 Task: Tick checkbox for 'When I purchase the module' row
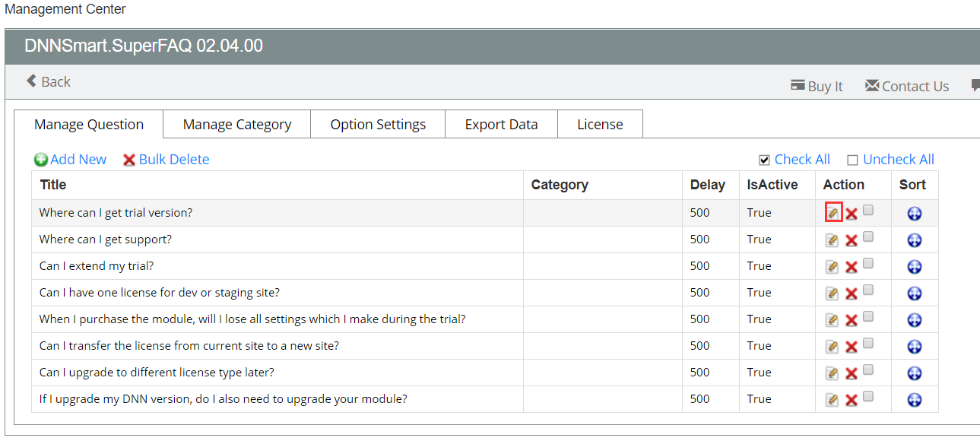coord(868,317)
